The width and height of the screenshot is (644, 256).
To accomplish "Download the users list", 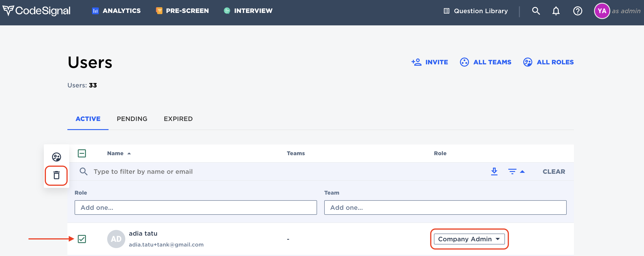I will pos(494,171).
